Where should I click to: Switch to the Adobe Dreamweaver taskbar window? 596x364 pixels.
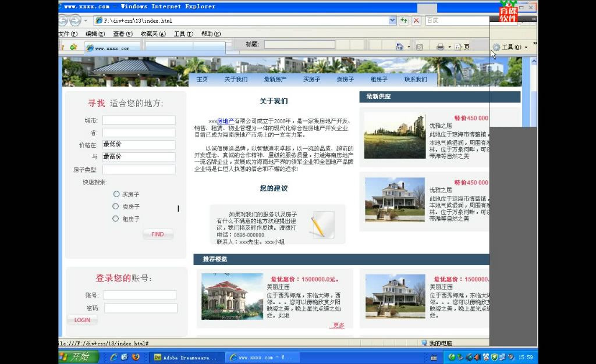(186, 357)
